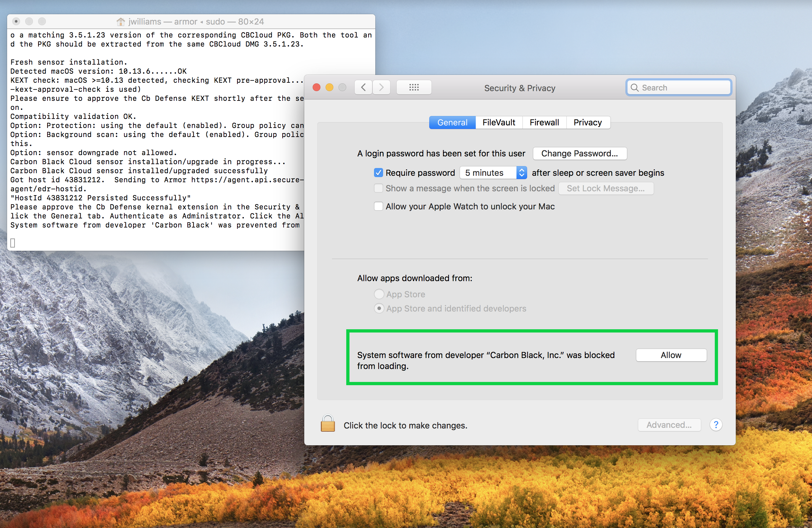812x528 pixels.
Task: Open help with the question mark button
Action: coord(715,425)
